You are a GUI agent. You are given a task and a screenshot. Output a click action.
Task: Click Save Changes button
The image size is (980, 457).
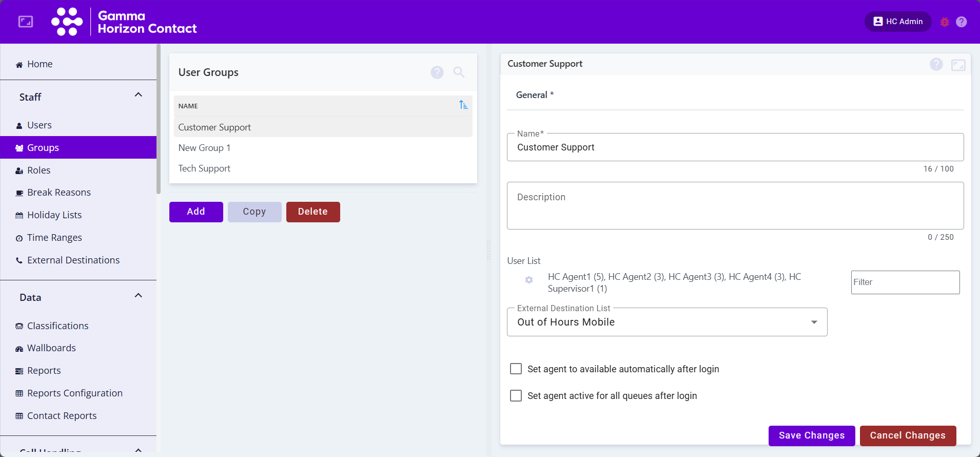tap(812, 436)
